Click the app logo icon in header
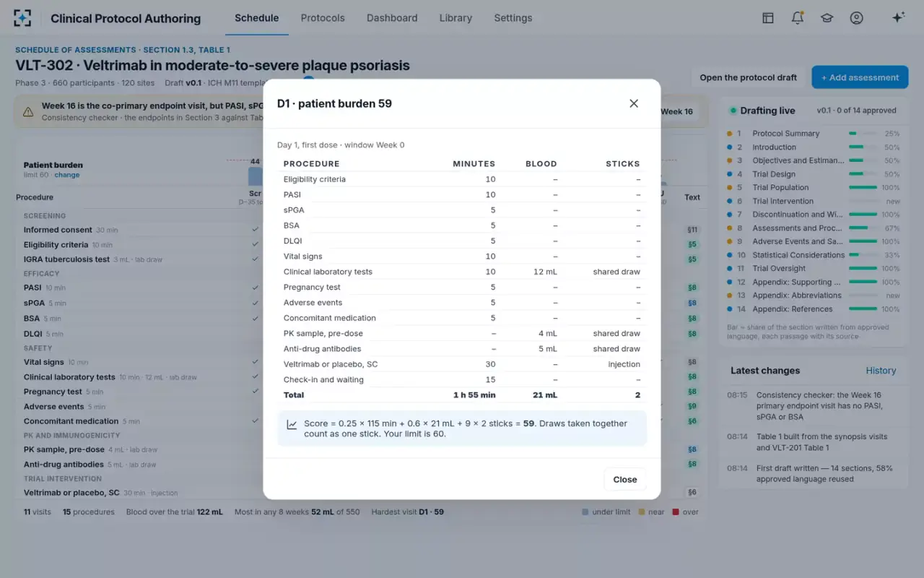The width and height of the screenshot is (924, 578). 22,18
